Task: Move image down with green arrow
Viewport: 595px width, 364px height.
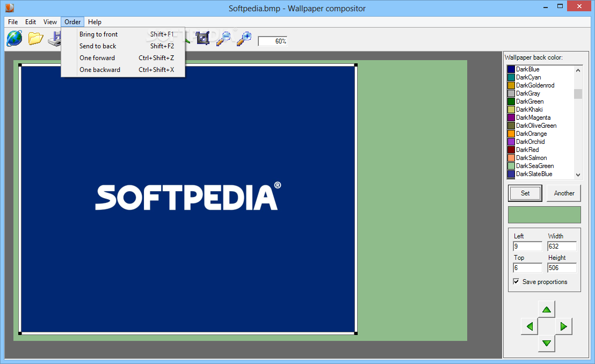Action: 547,343
